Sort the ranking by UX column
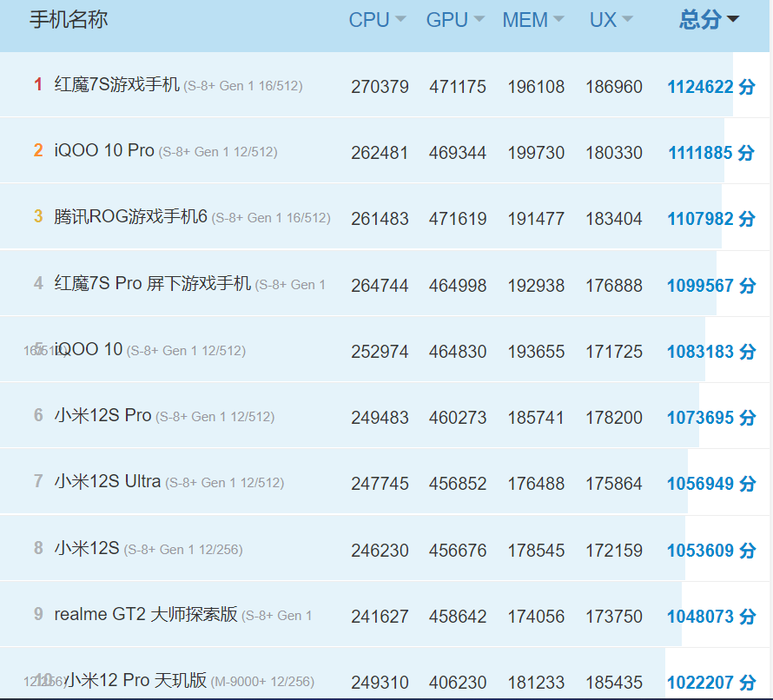 point(611,20)
